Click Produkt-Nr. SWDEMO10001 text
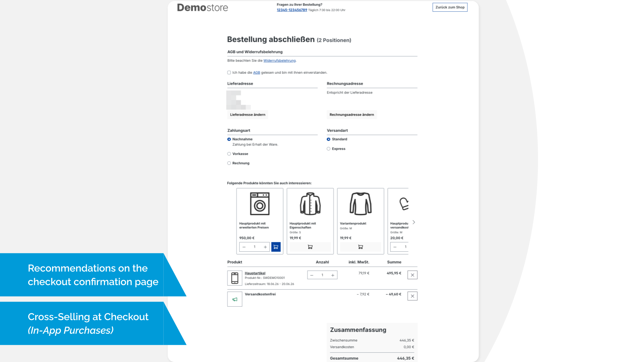This screenshot has width=644, height=362. (x=265, y=278)
